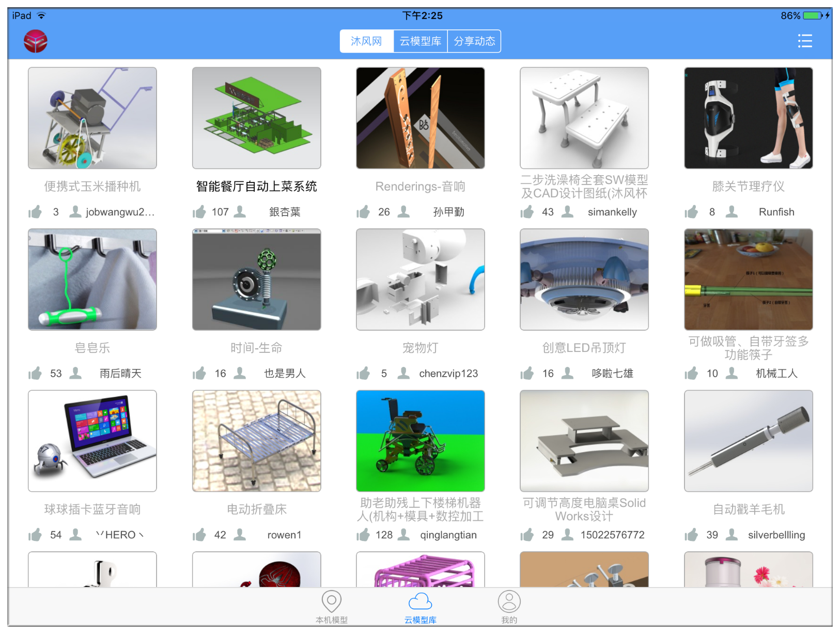Tap the author name 也是男人
The image size is (840, 634).
pos(285,374)
